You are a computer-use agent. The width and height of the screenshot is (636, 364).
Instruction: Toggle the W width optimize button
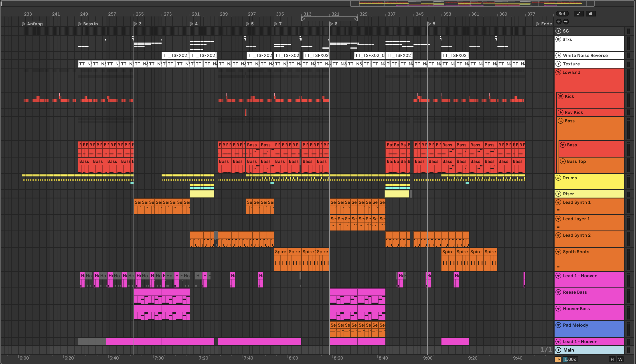point(620,360)
